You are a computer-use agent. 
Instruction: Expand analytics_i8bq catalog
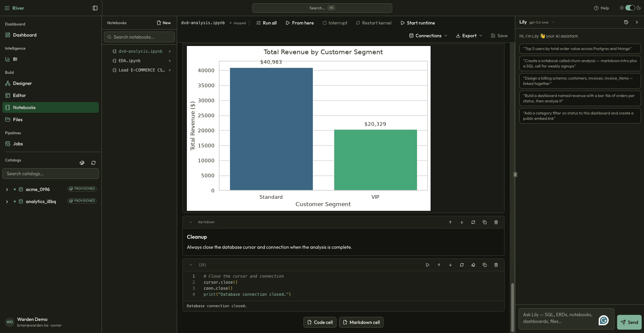[7, 202]
